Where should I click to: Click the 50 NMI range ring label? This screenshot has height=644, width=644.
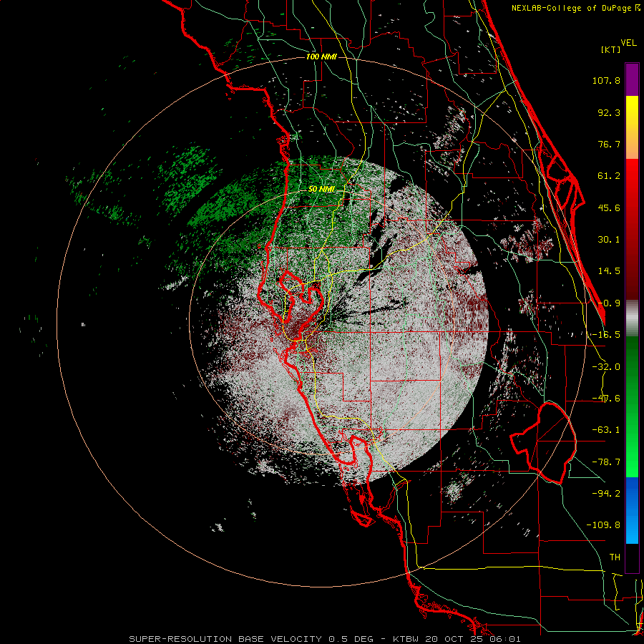[x=321, y=190]
